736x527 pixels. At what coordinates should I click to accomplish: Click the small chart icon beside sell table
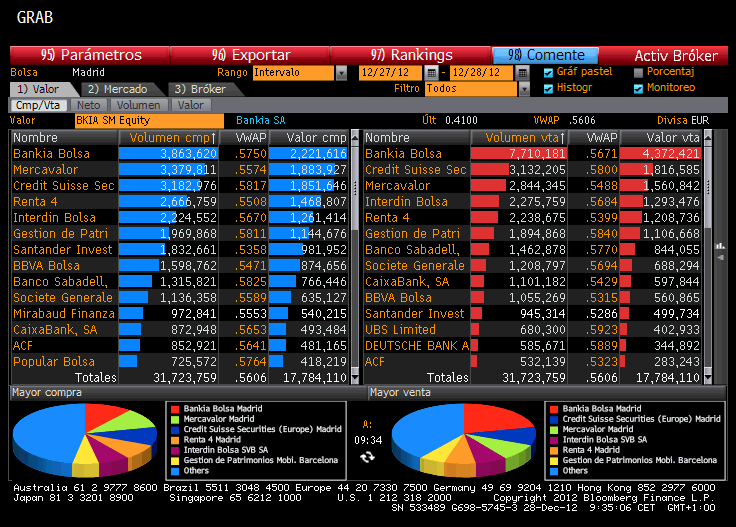720,246
